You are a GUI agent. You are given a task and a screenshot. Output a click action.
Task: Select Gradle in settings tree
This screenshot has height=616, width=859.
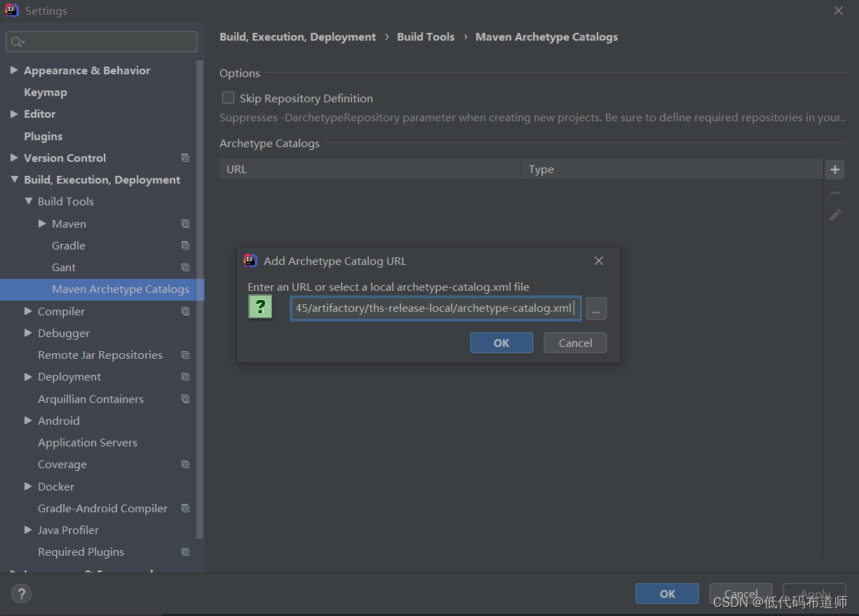69,245
